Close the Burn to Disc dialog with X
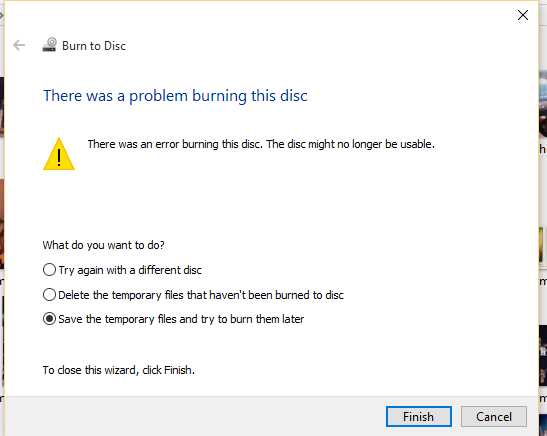This screenshot has height=436, width=547. (x=523, y=15)
